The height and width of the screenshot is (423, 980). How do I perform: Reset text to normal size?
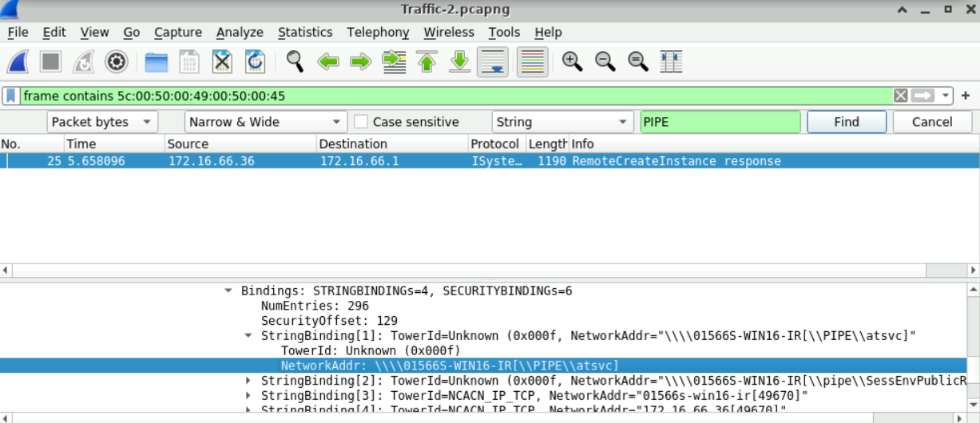(x=637, y=61)
